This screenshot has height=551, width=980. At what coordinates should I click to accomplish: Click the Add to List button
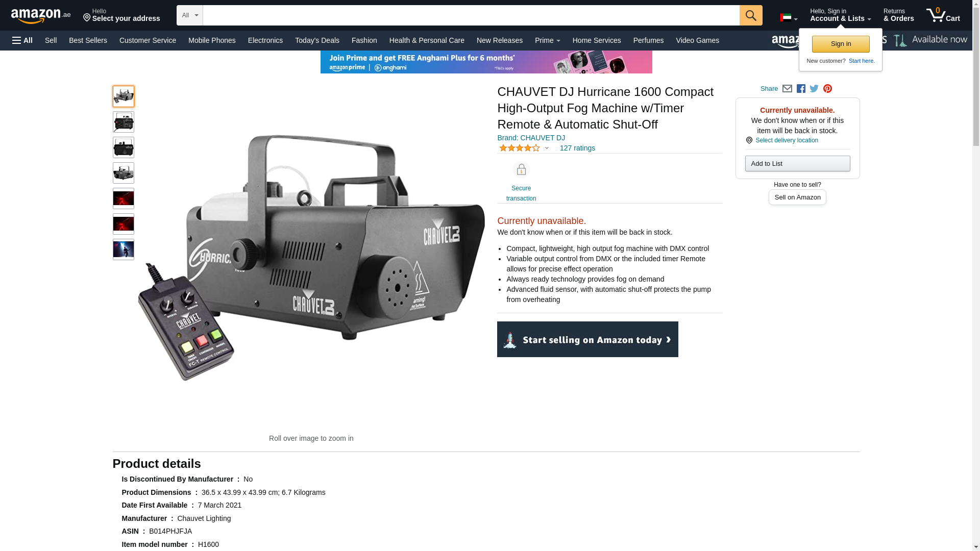coord(797,163)
